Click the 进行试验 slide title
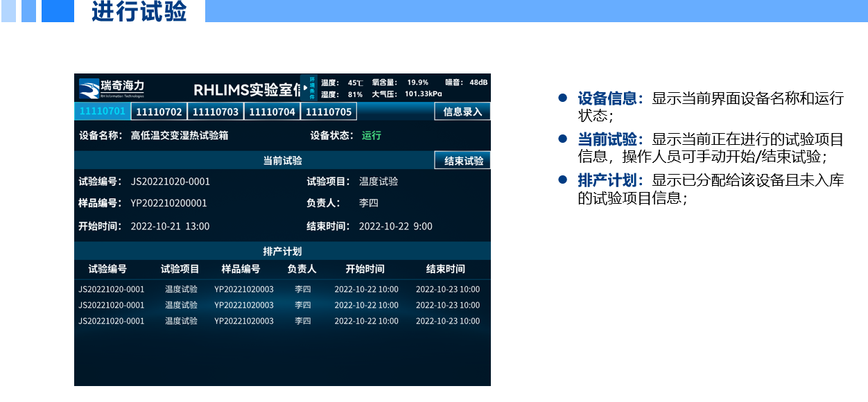 (x=139, y=12)
